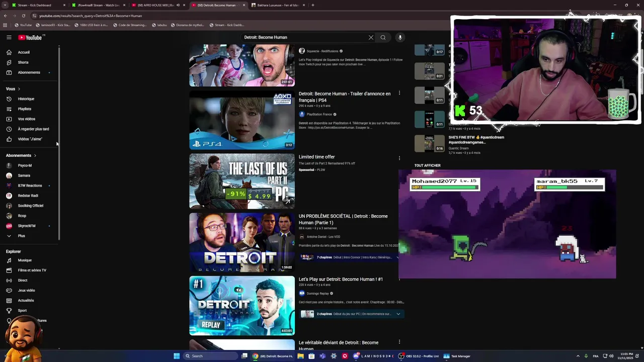Open the B7W Reactions subscription
Screen dimensions: 644x362
coord(29,186)
